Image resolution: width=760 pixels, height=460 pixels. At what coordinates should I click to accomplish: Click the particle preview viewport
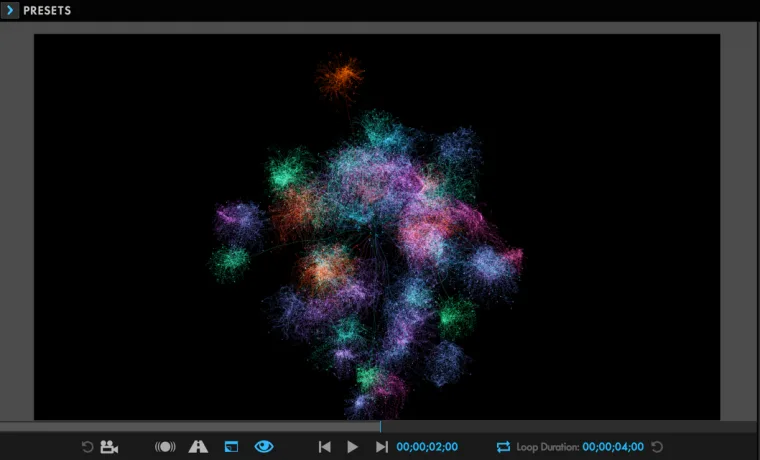pyautogui.click(x=377, y=227)
